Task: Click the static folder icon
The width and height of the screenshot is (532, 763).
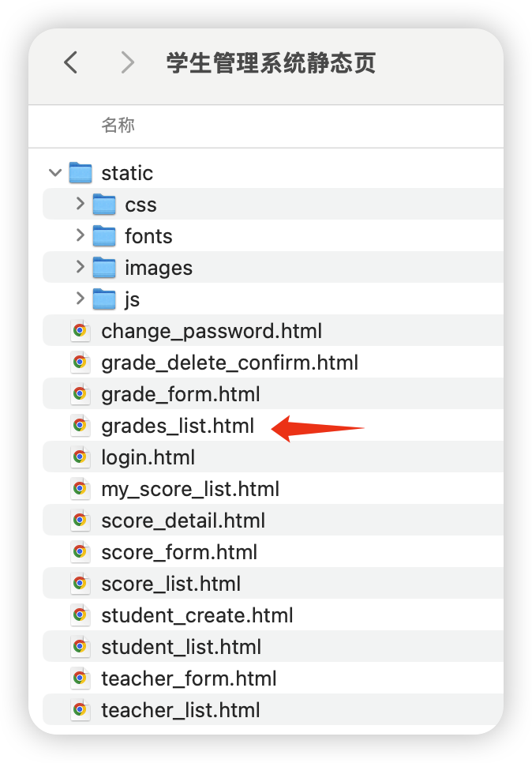Action: (x=81, y=173)
